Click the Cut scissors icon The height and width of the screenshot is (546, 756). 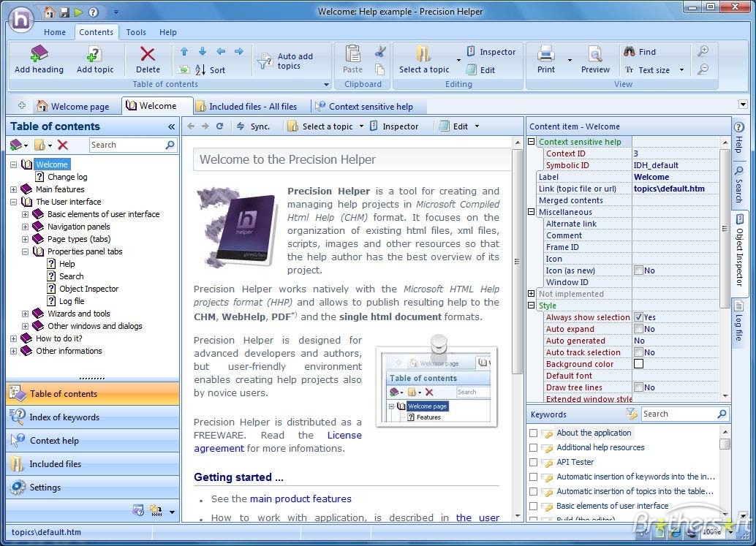pyautogui.click(x=380, y=52)
